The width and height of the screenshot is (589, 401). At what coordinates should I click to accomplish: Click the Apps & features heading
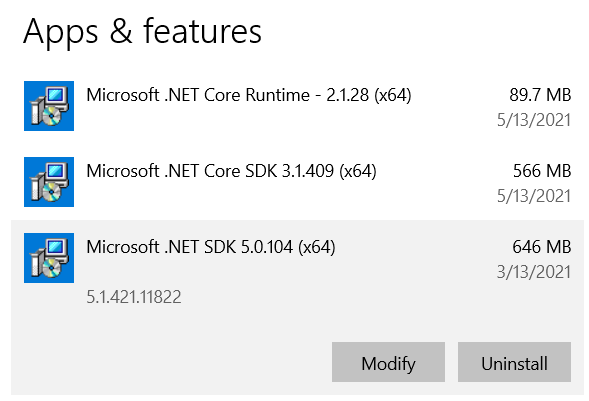click(142, 32)
